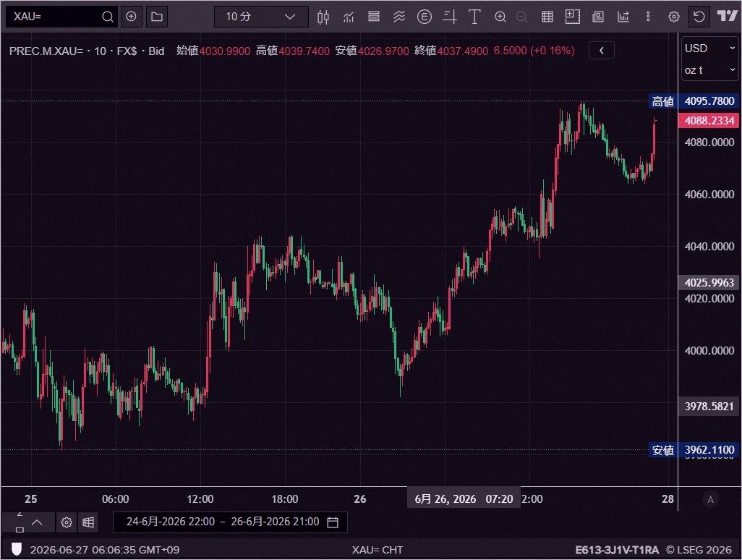Open the folder icon in the toolbar
The width and height of the screenshot is (742, 560).
point(157,17)
